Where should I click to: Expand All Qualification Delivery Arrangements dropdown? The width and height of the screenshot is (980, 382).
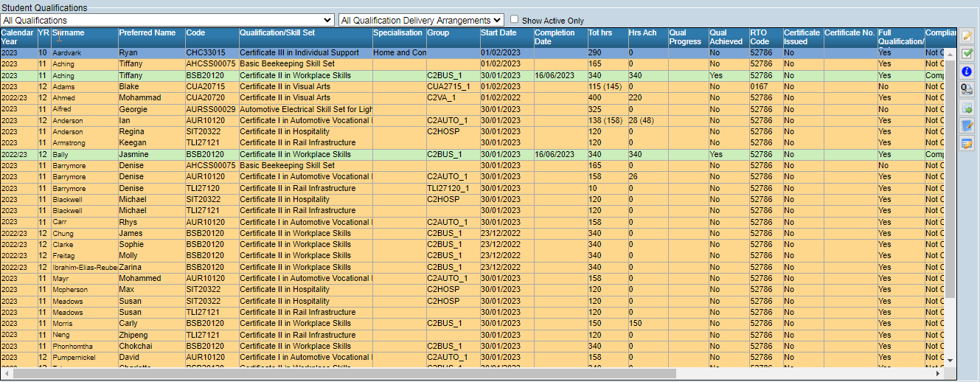tap(421, 20)
